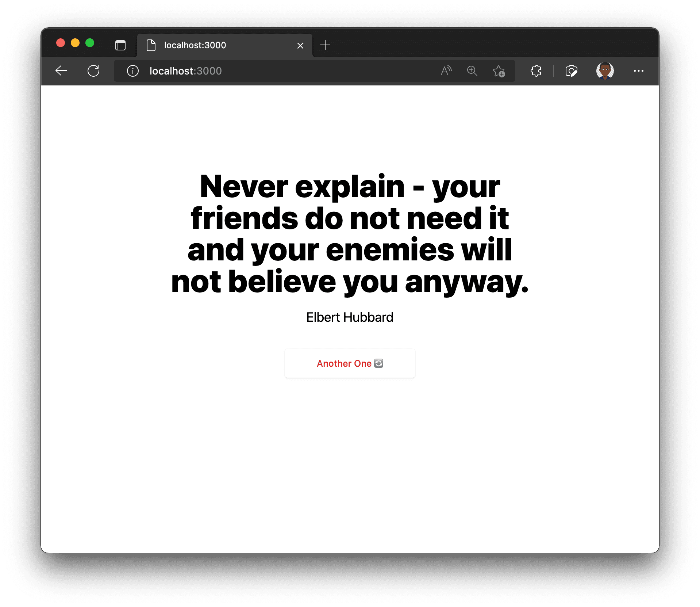Minimize the window with yellow button
The width and height of the screenshot is (700, 607).
coord(75,43)
